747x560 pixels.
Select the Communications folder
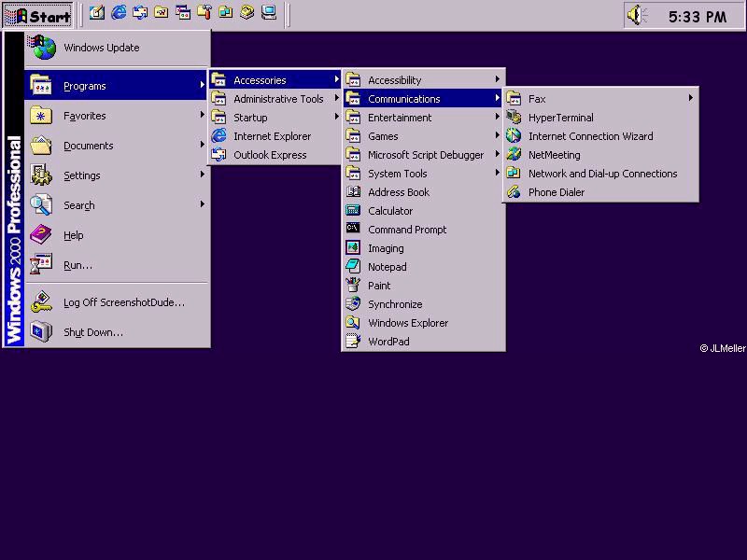click(x=423, y=99)
